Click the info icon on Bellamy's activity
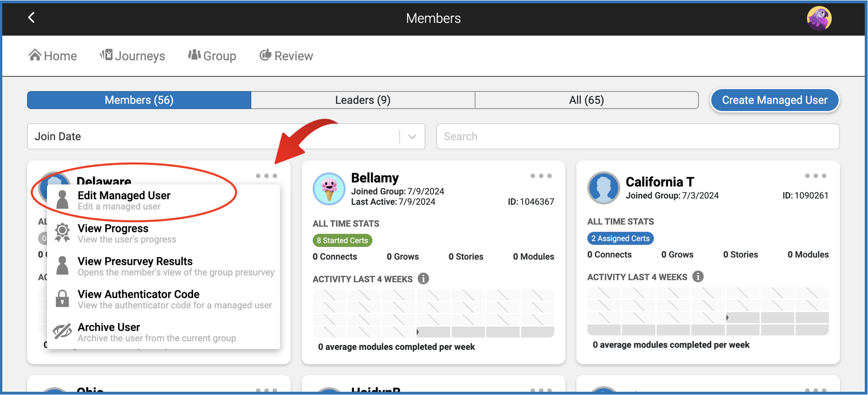Image resolution: width=868 pixels, height=395 pixels. (x=423, y=279)
